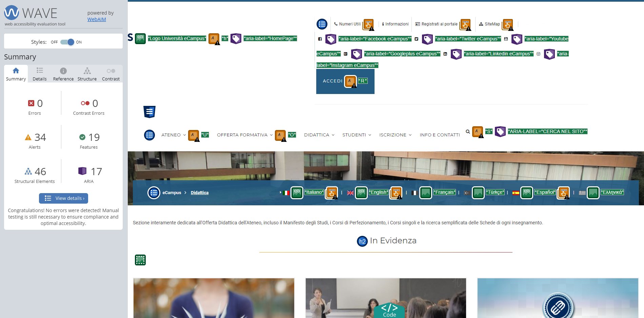Click the ARIA icon before Facebook eCampus
This screenshot has width=644, height=318.
pyautogui.click(x=331, y=39)
